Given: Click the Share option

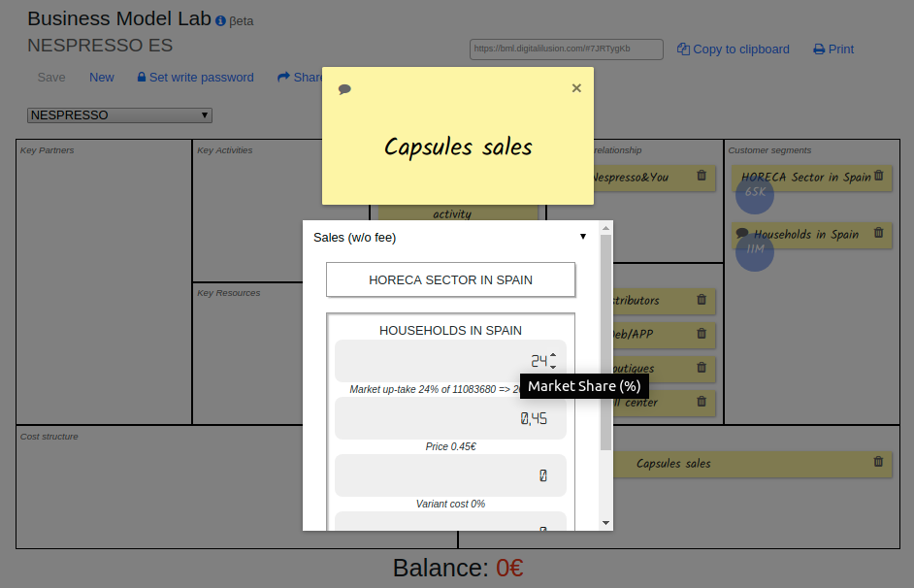Looking at the screenshot, I should point(300,78).
